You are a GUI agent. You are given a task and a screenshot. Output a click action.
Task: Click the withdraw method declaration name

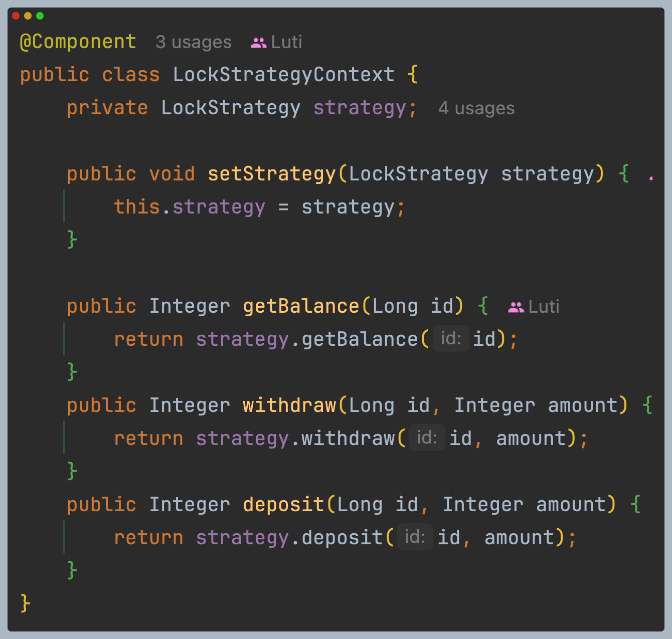pos(289,405)
